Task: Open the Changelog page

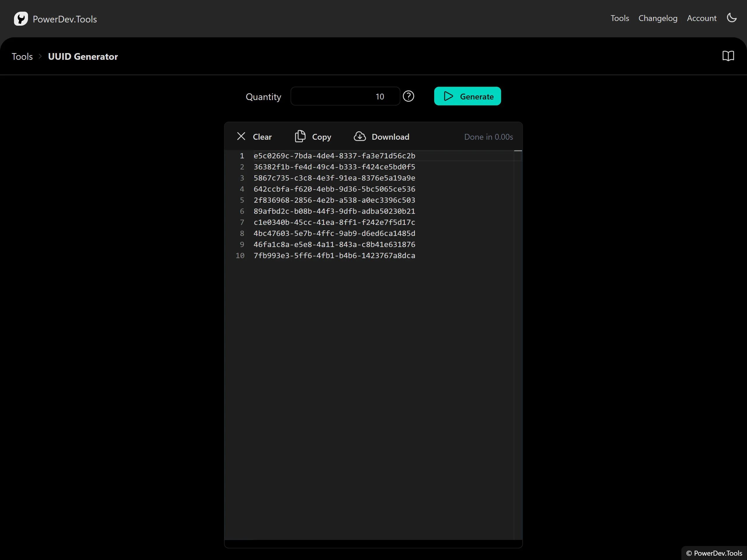Action: click(x=657, y=18)
